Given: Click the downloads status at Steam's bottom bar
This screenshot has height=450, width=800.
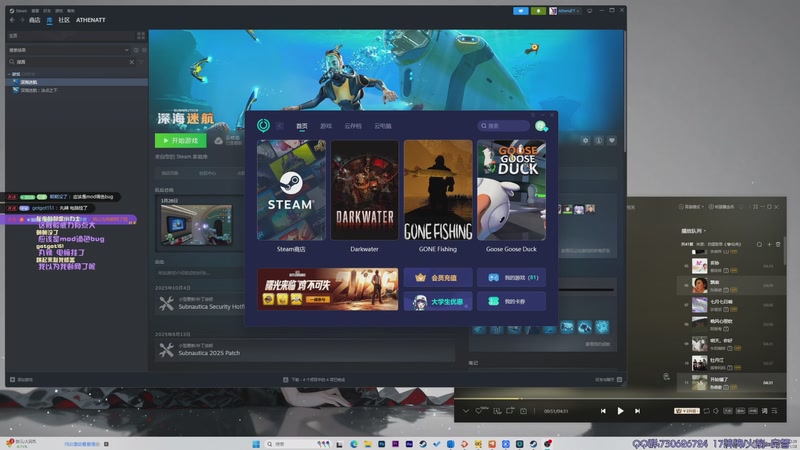Looking at the screenshot, I should (314, 380).
